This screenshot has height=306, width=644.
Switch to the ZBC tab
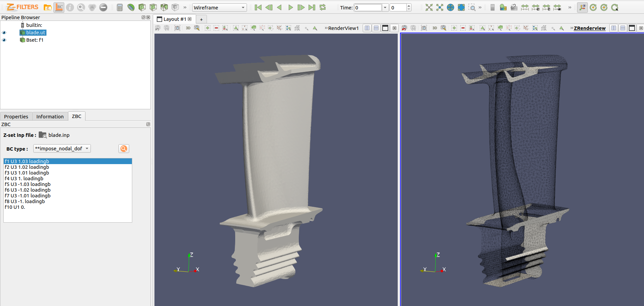pos(77,116)
